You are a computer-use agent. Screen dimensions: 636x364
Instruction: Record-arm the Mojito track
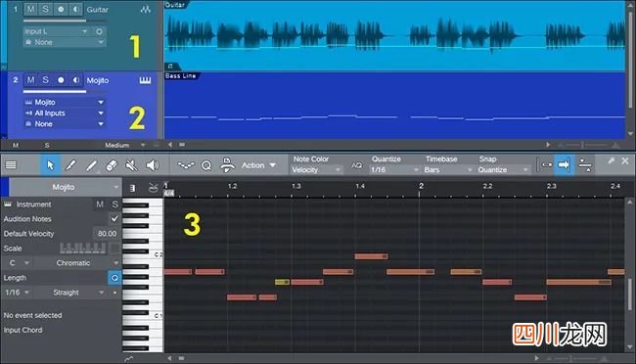click(61, 80)
